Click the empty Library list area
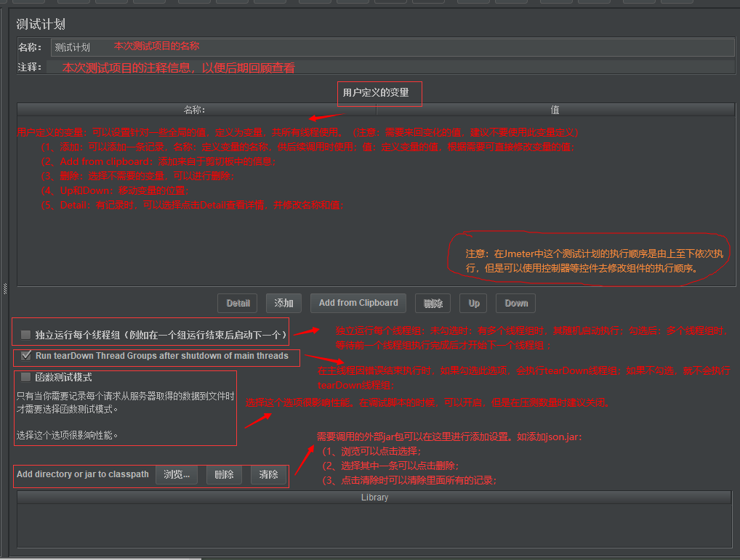The width and height of the screenshot is (740, 560). coord(374,525)
